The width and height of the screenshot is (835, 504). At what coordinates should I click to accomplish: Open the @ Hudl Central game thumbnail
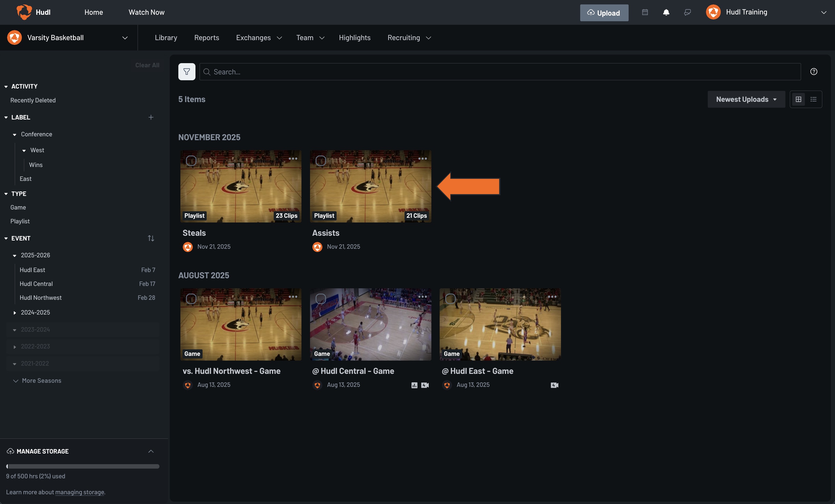(x=370, y=325)
